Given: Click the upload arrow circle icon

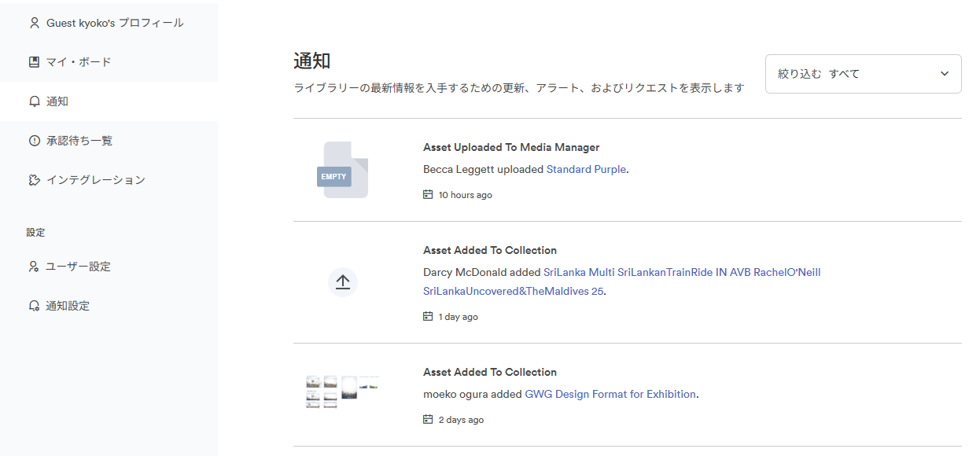Looking at the screenshot, I should [343, 282].
